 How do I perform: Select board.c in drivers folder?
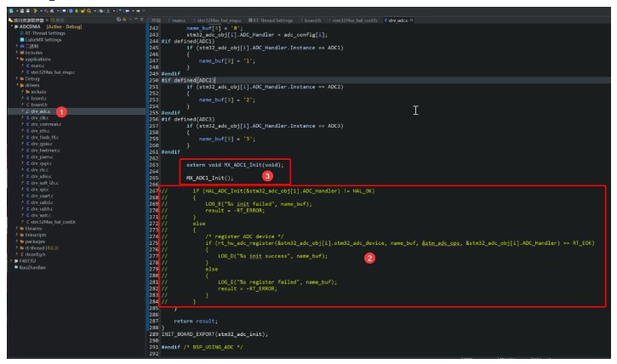click(x=37, y=98)
